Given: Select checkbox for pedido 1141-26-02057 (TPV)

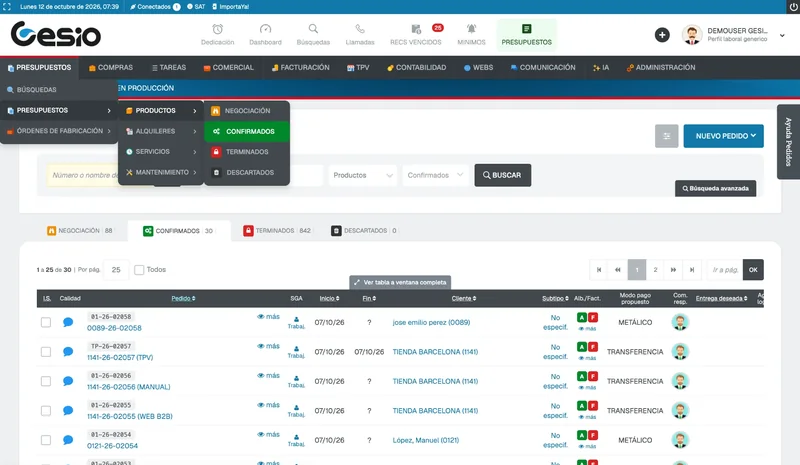Looking at the screenshot, I should tap(46, 352).
